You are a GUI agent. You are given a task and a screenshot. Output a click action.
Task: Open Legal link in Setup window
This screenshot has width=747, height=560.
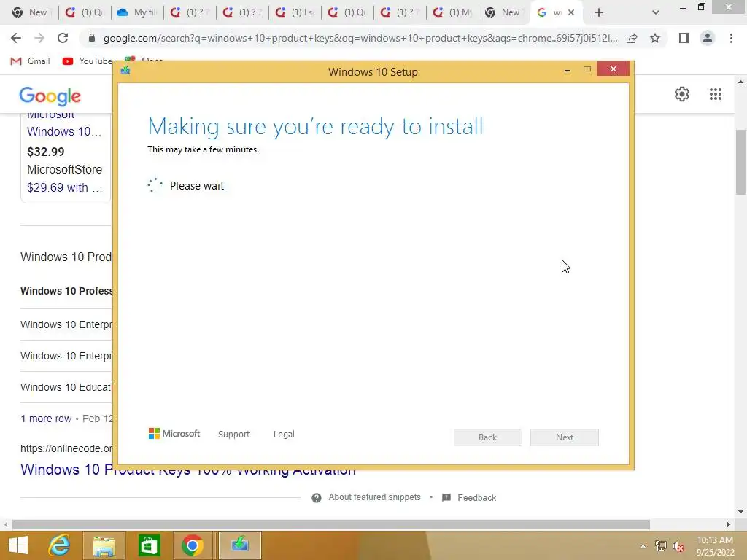[x=284, y=435]
